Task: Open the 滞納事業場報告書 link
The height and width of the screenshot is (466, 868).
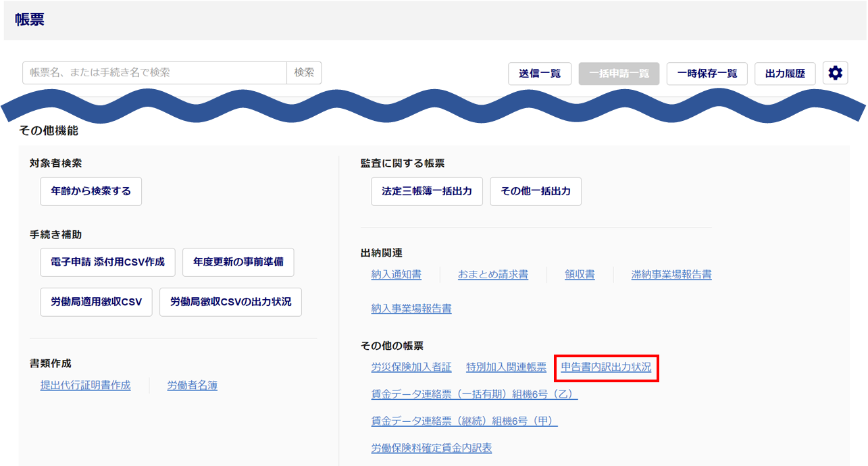Action: pyautogui.click(x=671, y=274)
